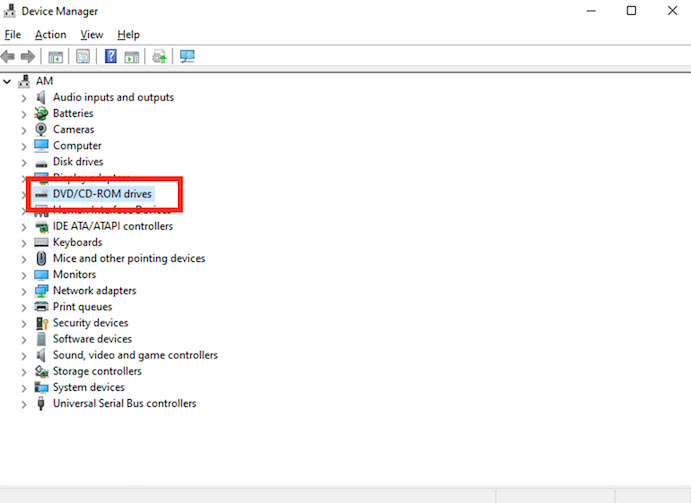
Task: Select the Storage controllers label
Action: (97, 371)
